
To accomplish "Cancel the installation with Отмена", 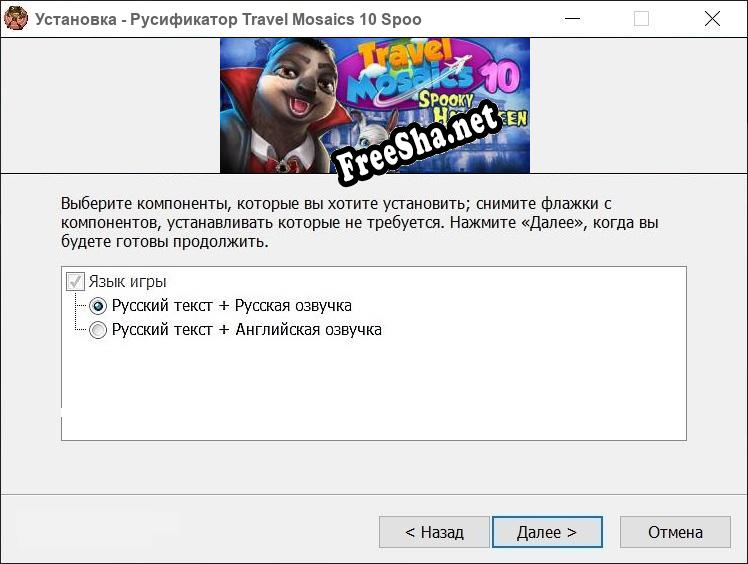I will (675, 532).
